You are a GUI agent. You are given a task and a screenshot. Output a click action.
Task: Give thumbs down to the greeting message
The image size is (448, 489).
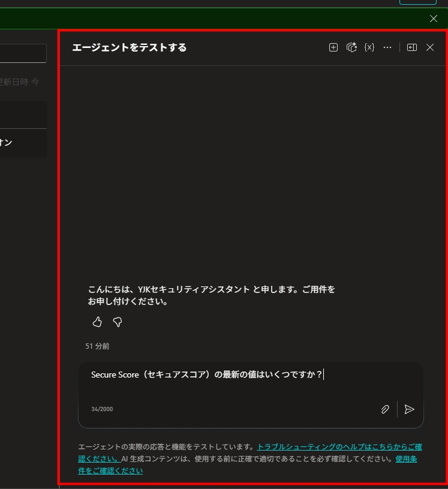pos(118,322)
